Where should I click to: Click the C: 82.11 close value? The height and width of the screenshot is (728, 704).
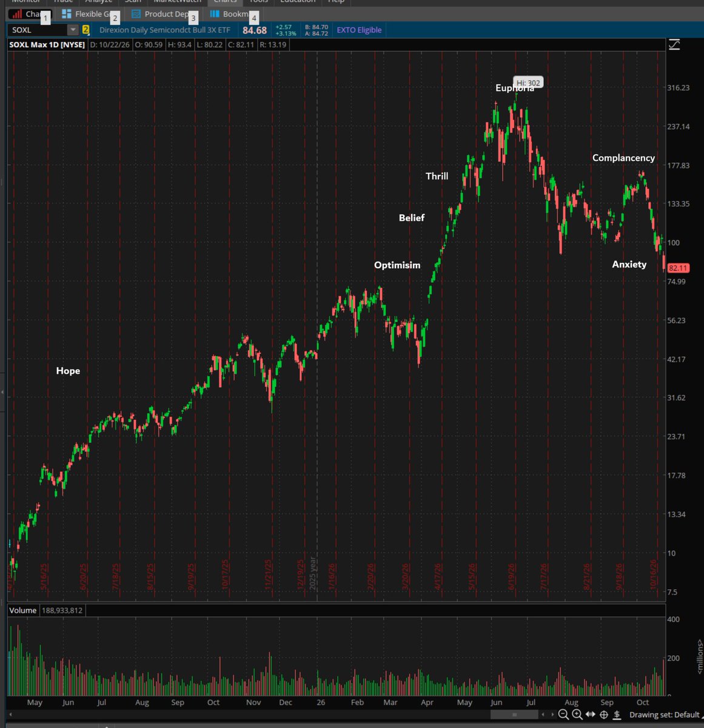(x=241, y=45)
